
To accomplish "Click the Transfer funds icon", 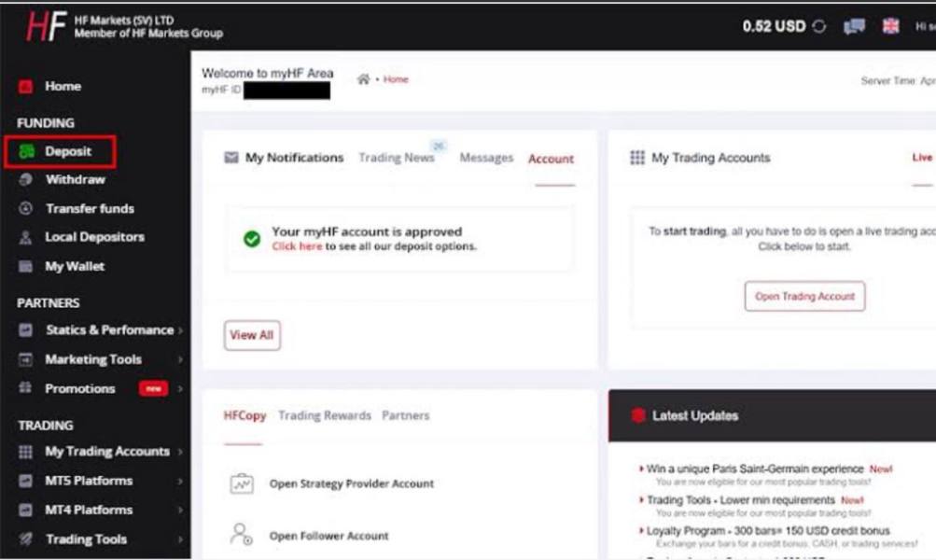I will (25, 208).
